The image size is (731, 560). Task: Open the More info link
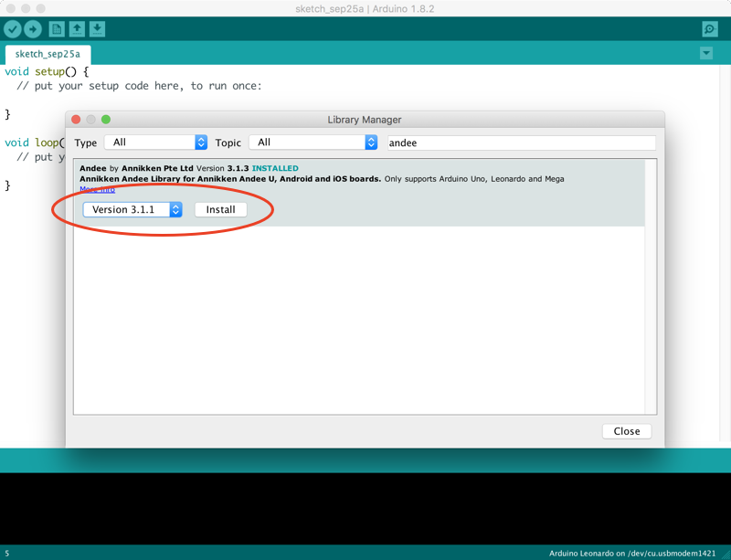click(98, 189)
